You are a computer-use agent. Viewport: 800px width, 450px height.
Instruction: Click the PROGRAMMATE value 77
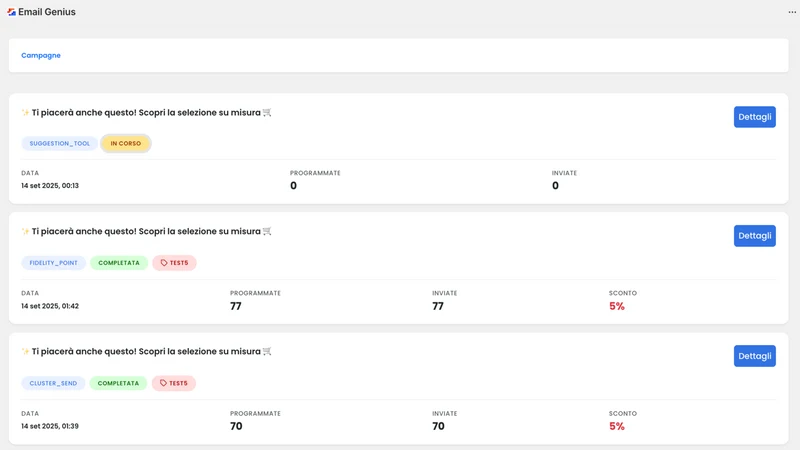(236, 306)
